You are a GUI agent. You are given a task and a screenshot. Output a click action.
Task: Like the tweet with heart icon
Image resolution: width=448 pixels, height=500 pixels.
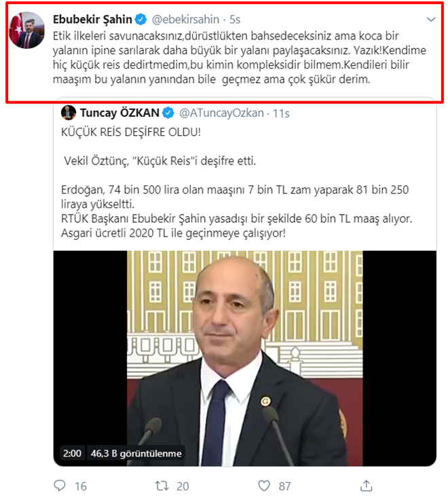(264, 486)
